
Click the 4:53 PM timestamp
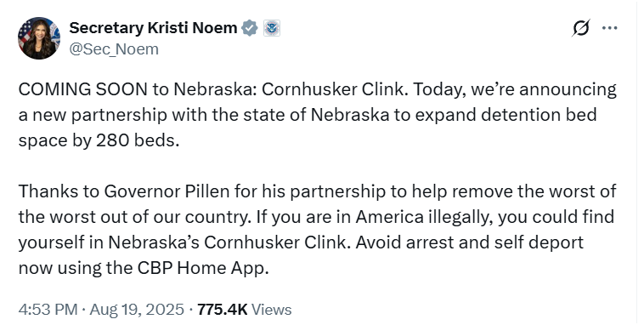pyautogui.click(x=48, y=310)
